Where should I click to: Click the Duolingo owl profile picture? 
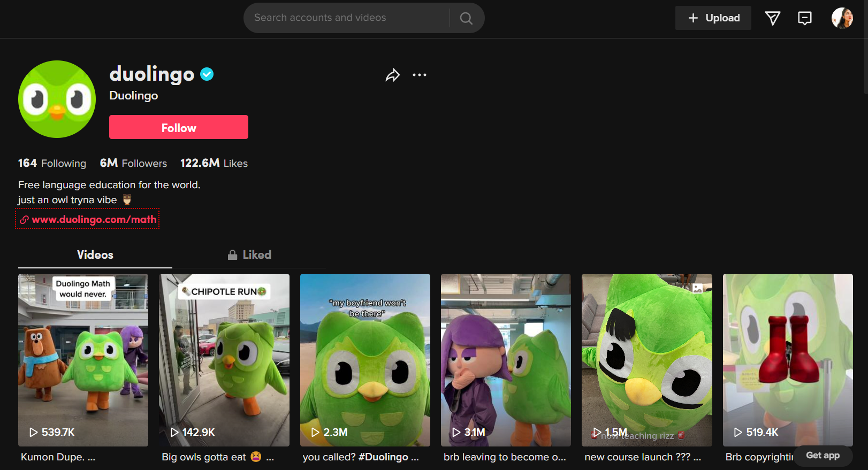[57, 99]
